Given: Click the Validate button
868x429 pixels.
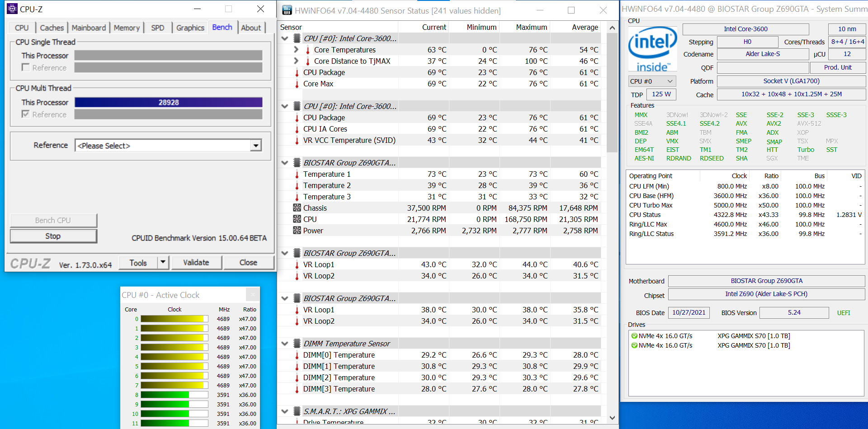Looking at the screenshot, I should 196,263.
